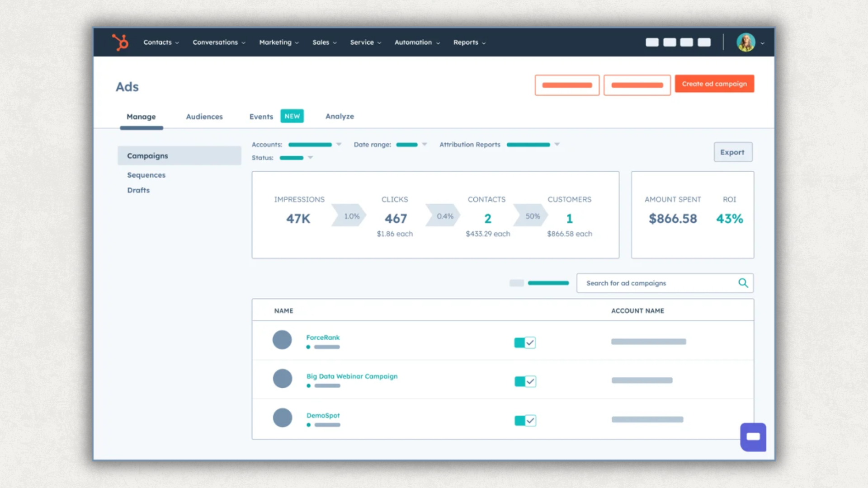The width and height of the screenshot is (868, 488).
Task: Click the 43% ROI value
Action: tap(730, 219)
